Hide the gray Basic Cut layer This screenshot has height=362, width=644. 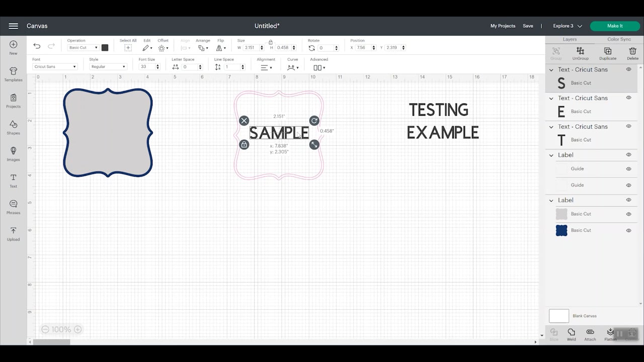(x=628, y=214)
